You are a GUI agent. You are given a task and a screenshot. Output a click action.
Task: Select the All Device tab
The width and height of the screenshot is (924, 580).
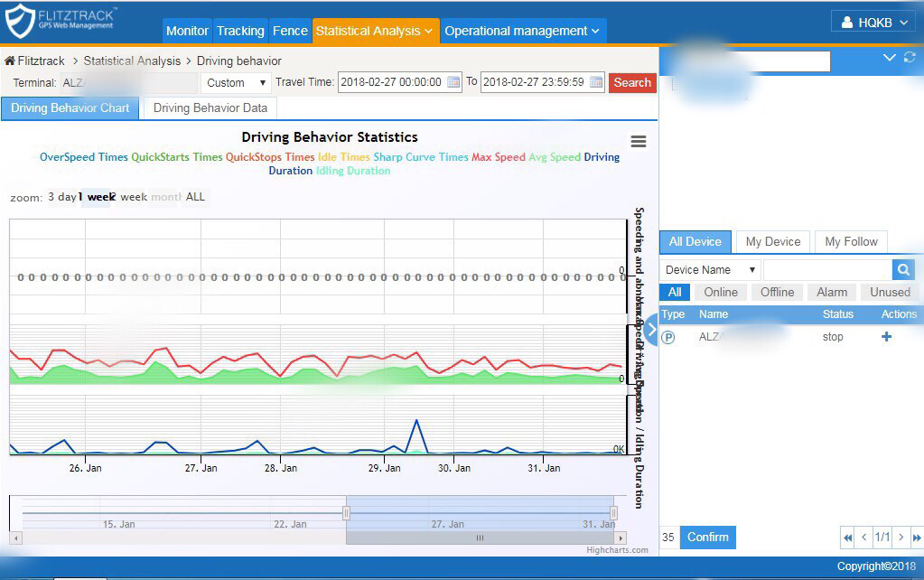click(695, 242)
